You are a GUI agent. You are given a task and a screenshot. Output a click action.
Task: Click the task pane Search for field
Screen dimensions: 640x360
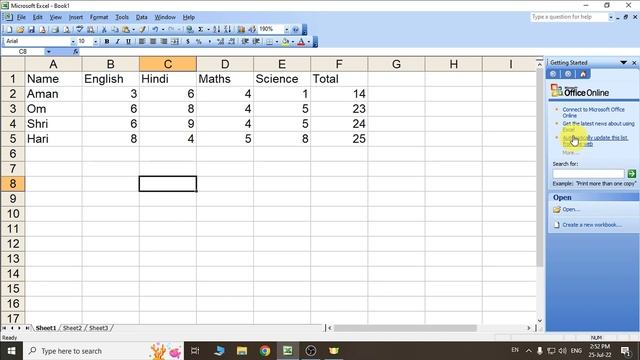point(588,174)
